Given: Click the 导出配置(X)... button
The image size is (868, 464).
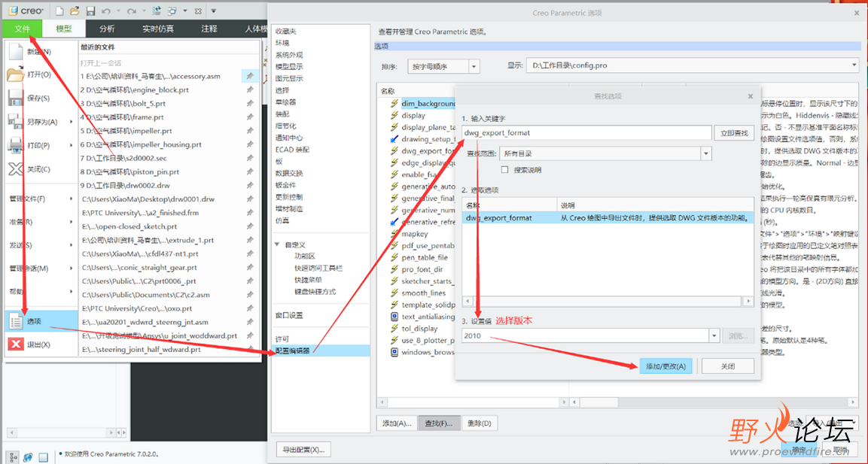Looking at the screenshot, I should (x=303, y=449).
